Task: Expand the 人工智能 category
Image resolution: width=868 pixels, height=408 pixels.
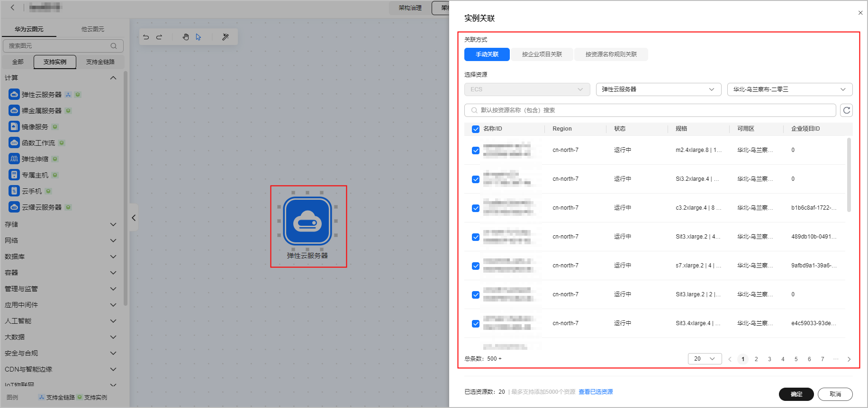Action: pyautogui.click(x=113, y=321)
